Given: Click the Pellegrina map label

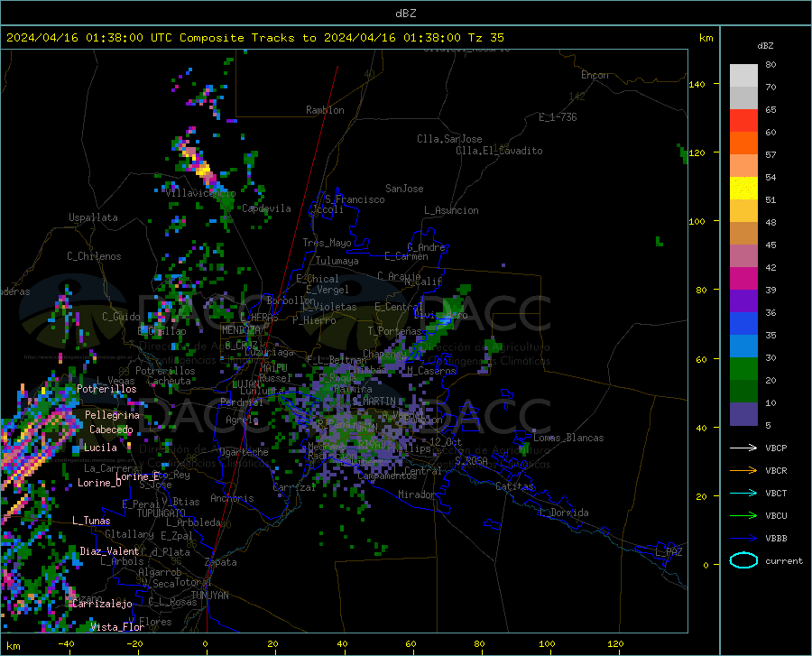Looking at the screenshot, I should (113, 415).
